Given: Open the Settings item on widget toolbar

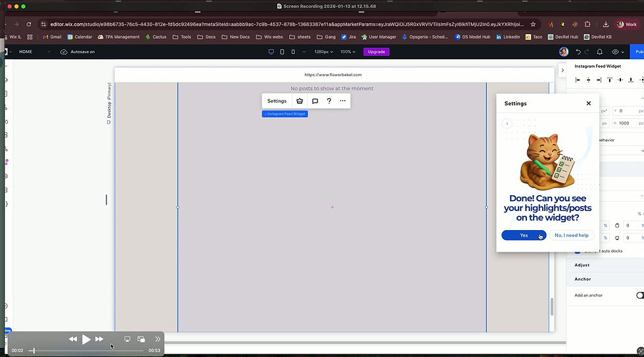Looking at the screenshot, I should pos(277,101).
